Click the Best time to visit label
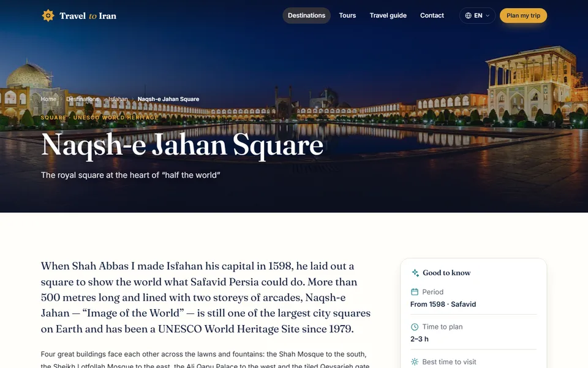Image resolution: width=588 pixels, height=368 pixels. [449, 362]
